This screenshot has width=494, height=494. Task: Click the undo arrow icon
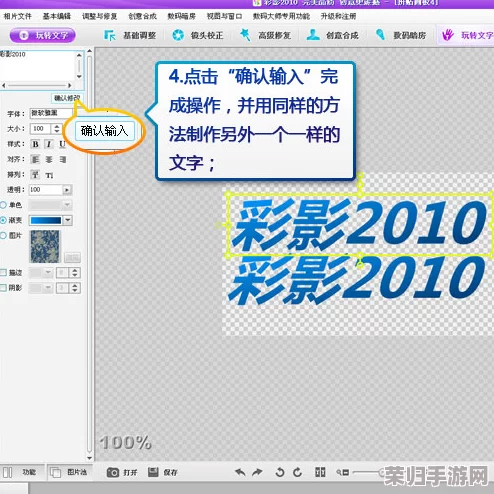(240, 472)
